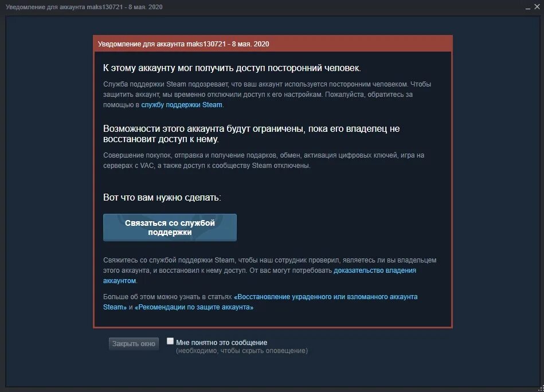Viewport: 544px width, 392px height.
Task: Click the resize grip in the window corner
Action: click(x=540, y=389)
